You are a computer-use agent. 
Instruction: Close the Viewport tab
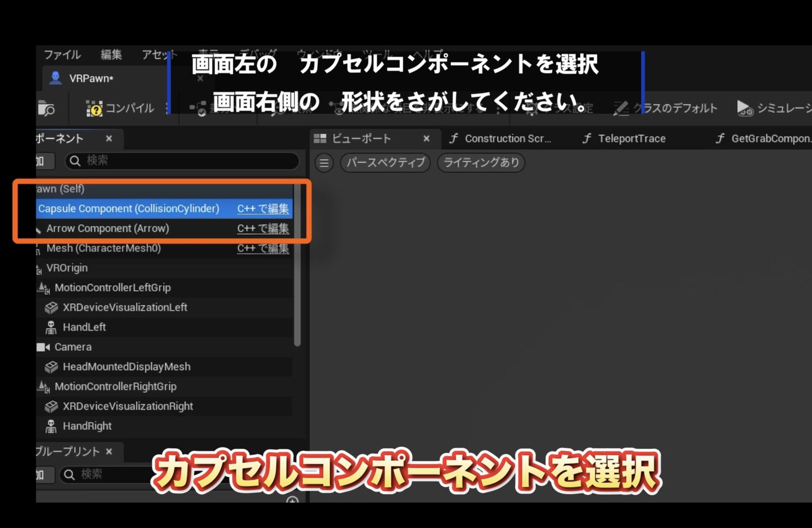426,139
